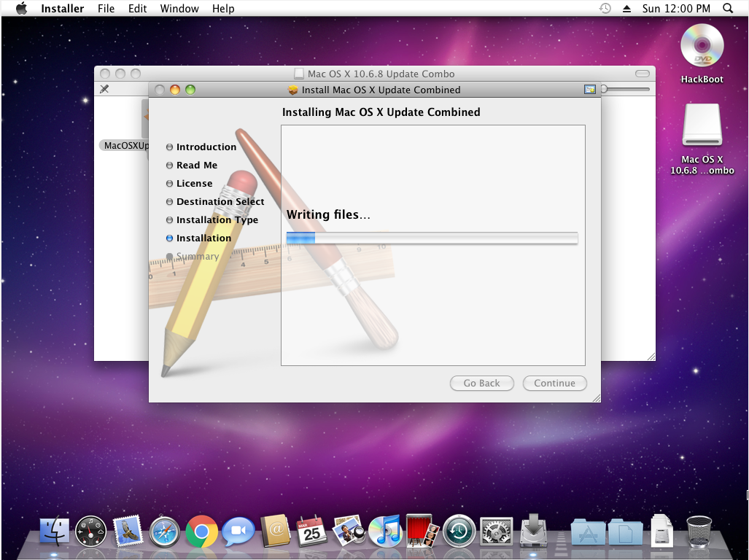Open Spotlight search magnifier
This screenshot has width=749, height=560.
tap(728, 8)
